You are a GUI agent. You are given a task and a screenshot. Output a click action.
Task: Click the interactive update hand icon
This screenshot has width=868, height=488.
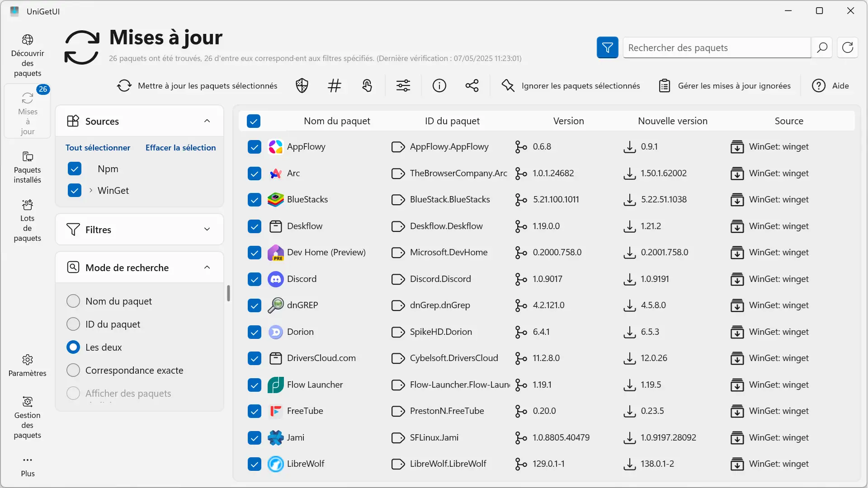(367, 85)
